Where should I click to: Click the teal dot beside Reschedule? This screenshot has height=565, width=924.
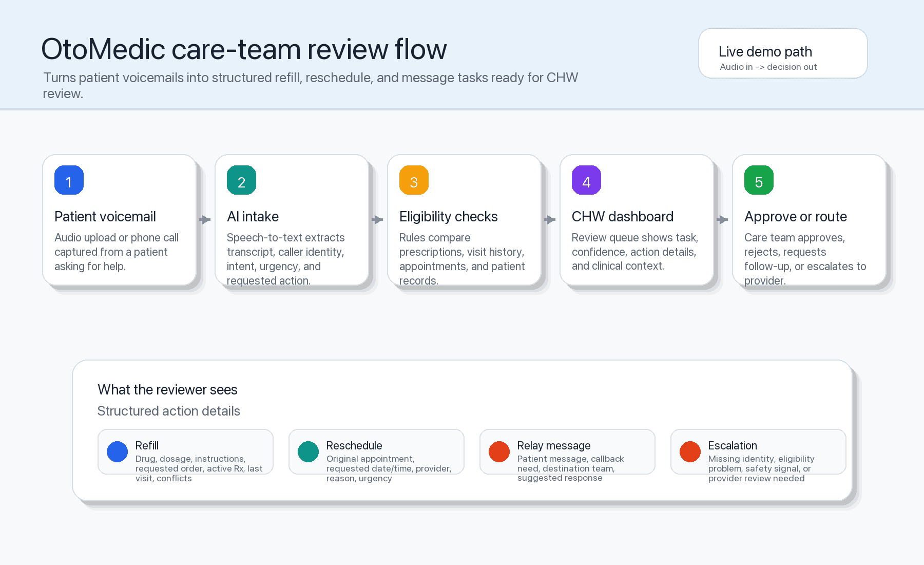pos(308,451)
